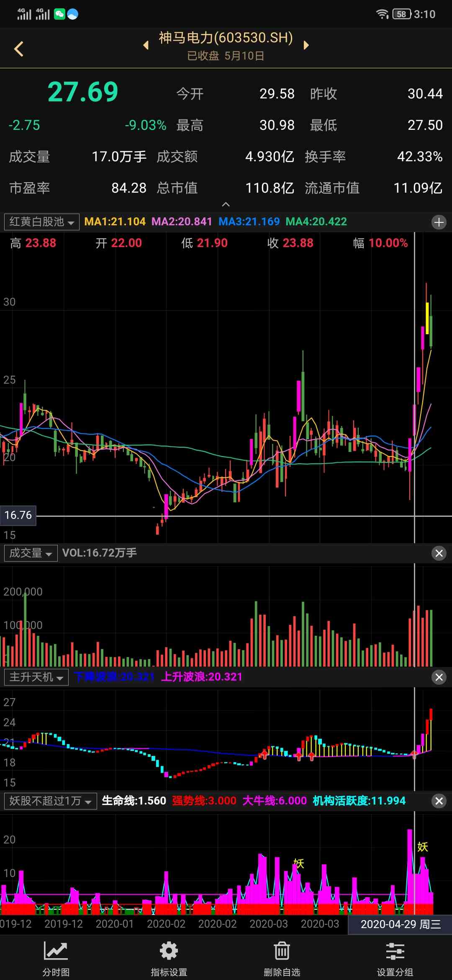Tap the stock title 神马电力(603530.SH)

226,38
